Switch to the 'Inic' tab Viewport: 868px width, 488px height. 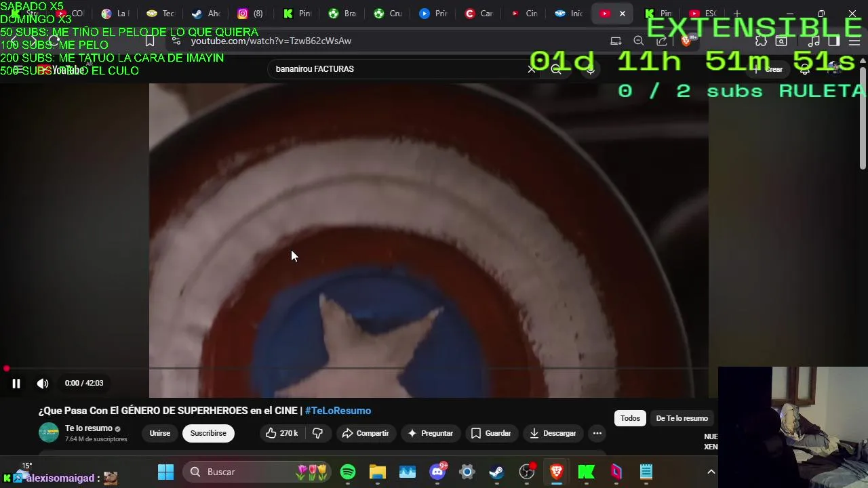569,14
